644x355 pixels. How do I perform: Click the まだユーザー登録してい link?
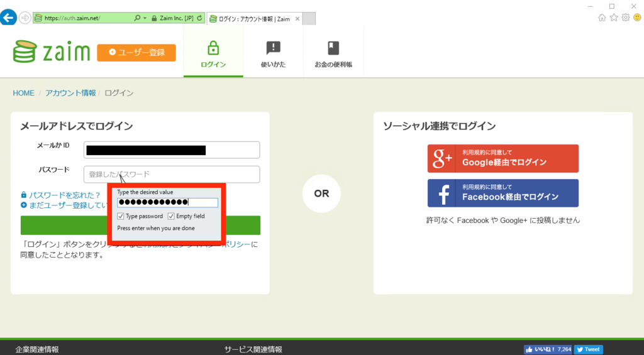click(x=64, y=205)
